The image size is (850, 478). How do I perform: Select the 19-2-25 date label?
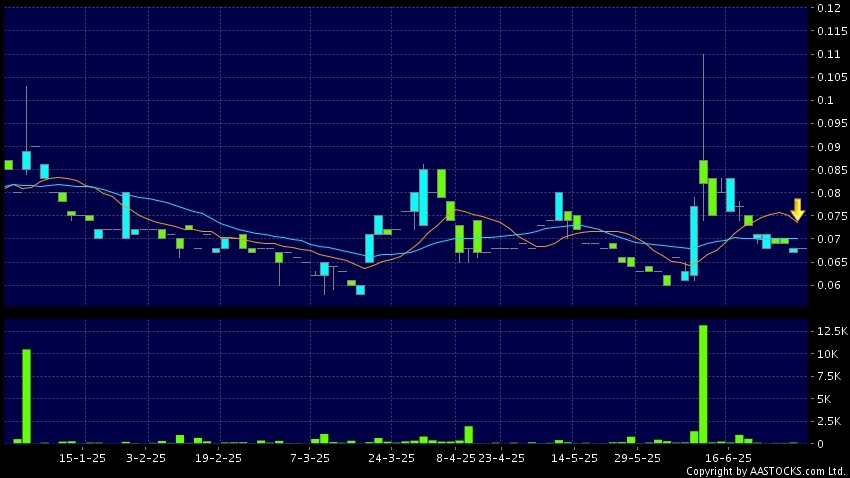pos(218,458)
